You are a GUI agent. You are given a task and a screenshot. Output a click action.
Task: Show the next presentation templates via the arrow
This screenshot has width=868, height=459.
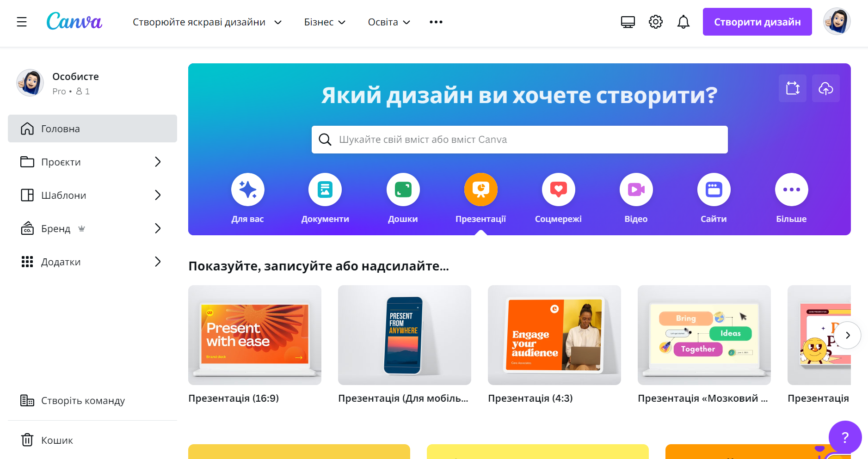pos(848,335)
